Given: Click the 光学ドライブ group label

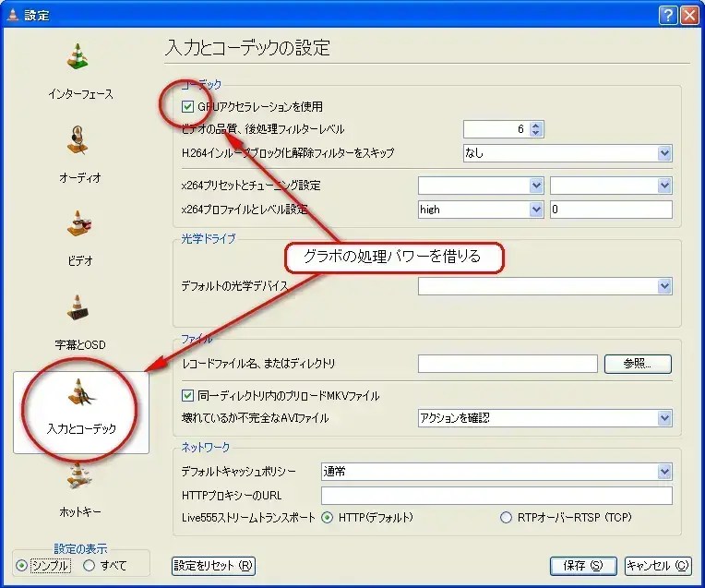Looking at the screenshot, I should coord(209,238).
